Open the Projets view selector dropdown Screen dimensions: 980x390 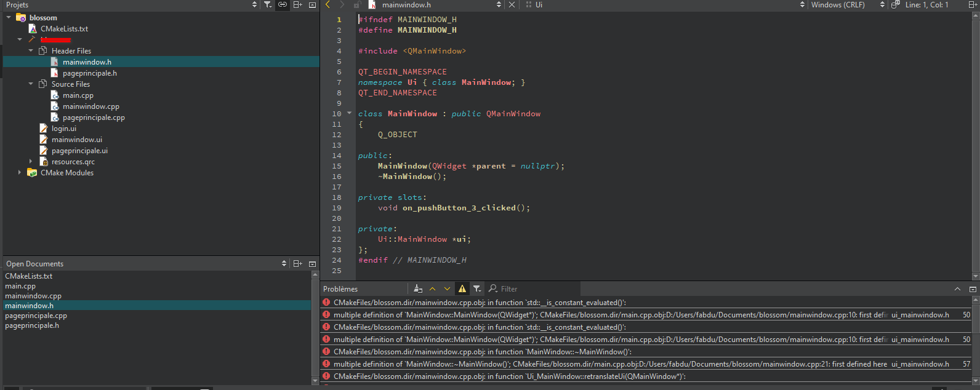[x=255, y=5]
